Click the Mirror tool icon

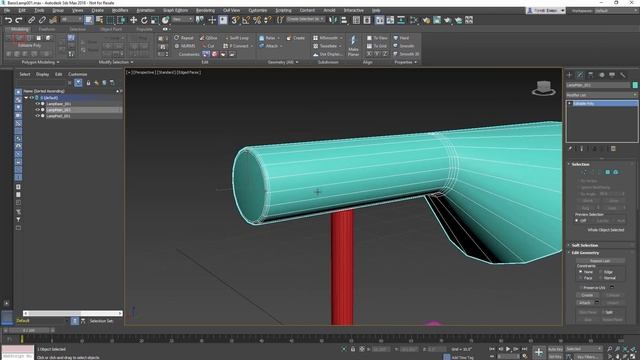(x=333, y=20)
